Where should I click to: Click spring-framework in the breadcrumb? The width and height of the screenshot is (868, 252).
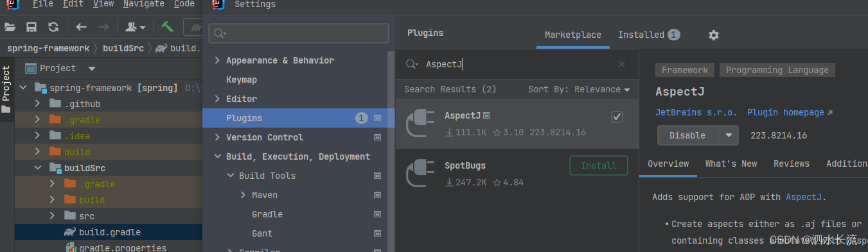point(48,48)
